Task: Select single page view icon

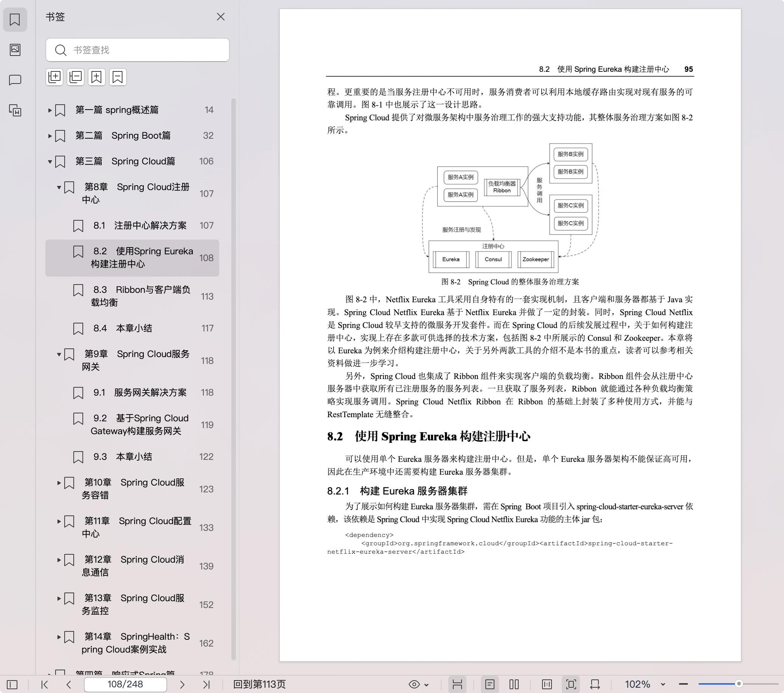Action: coord(490,685)
